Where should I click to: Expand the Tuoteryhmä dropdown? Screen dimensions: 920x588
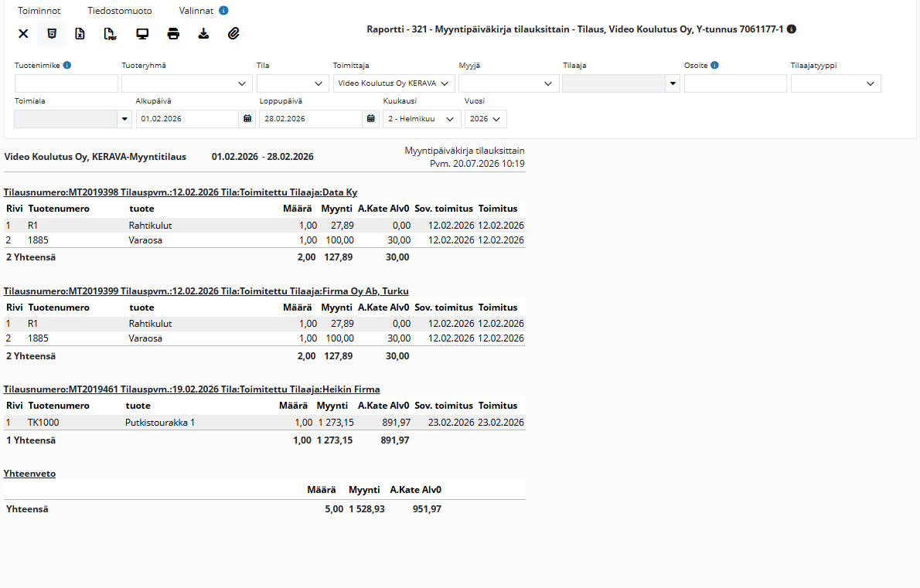(186, 83)
